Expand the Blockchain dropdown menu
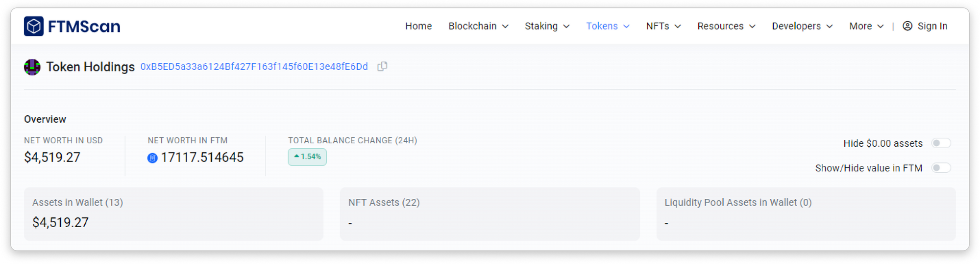This screenshot has width=980, height=264. [x=478, y=26]
